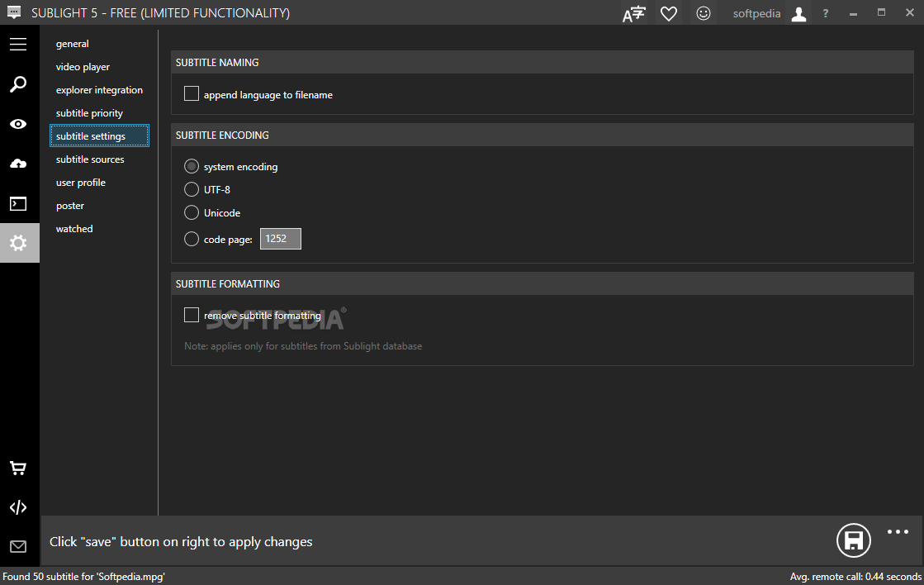Click the SUBTITLE ENCODING section header

pyautogui.click(x=543, y=135)
